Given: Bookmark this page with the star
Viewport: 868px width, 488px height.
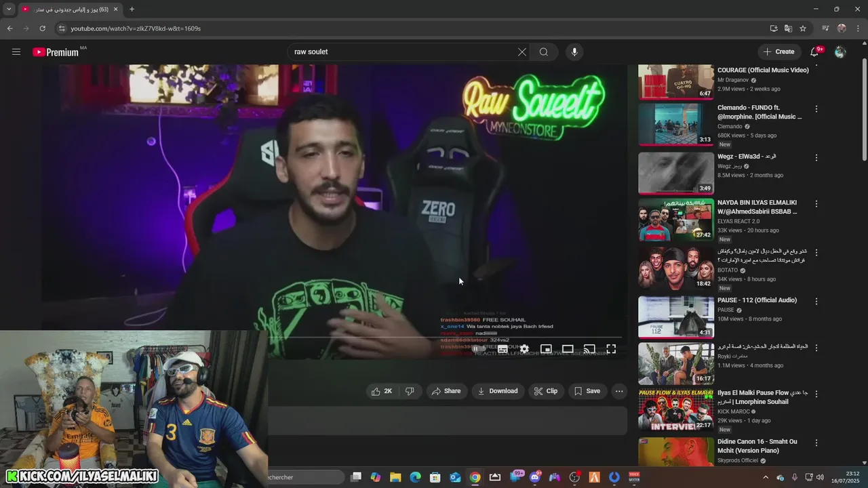Looking at the screenshot, I should [803, 28].
